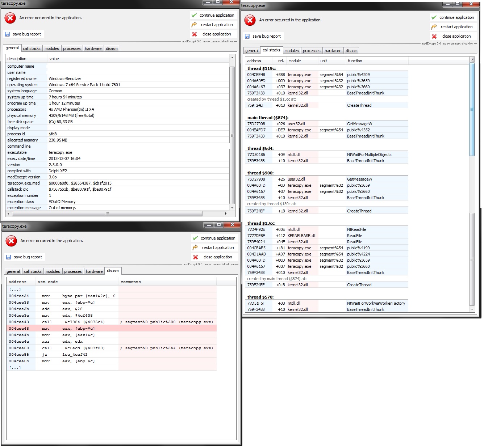The image size is (484, 448).
Task: Click the floppy disk save icon in the bottom disasm window
Action: [8, 257]
